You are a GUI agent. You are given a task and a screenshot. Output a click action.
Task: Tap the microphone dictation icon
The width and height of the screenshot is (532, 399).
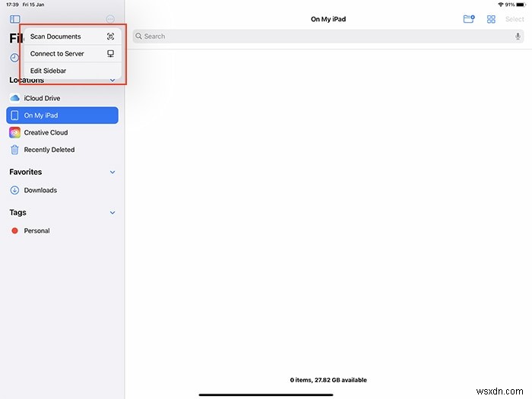click(x=518, y=36)
